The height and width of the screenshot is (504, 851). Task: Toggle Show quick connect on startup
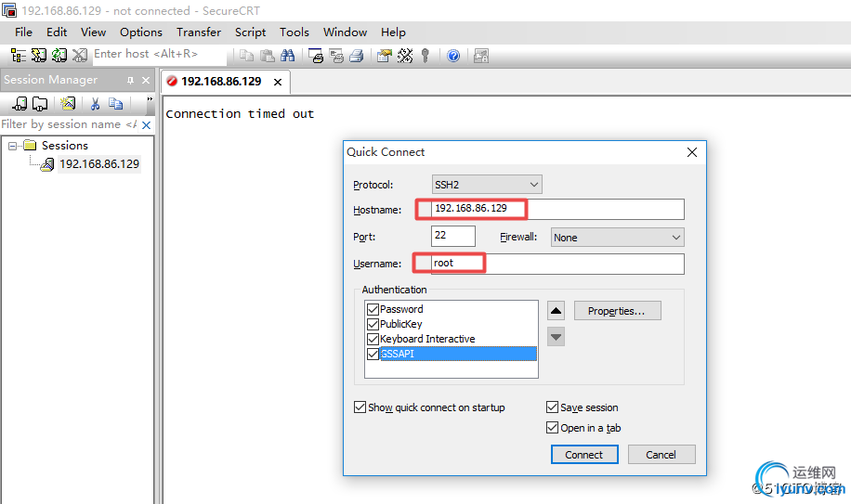pyautogui.click(x=360, y=407)
